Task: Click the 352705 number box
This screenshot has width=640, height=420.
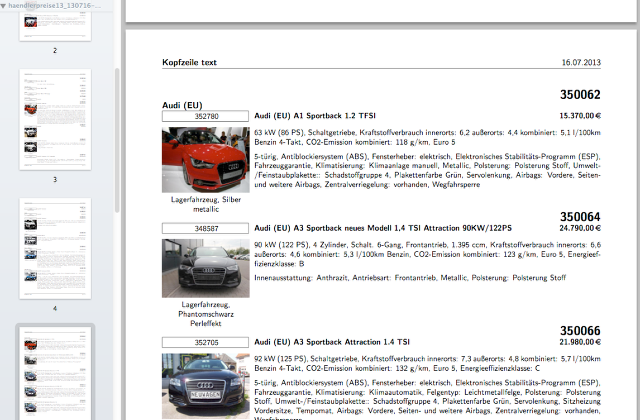Action: [x=205, y=342]
